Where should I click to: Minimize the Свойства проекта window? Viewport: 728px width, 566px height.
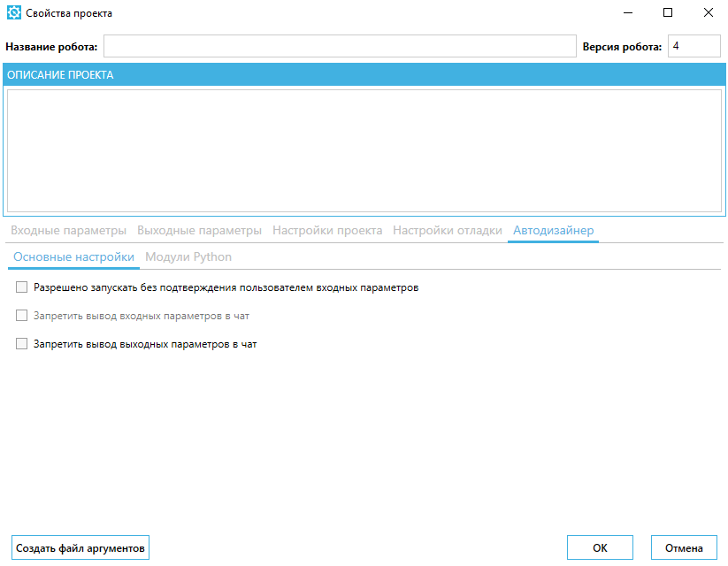pyautogui.click(x=628, y=12)
